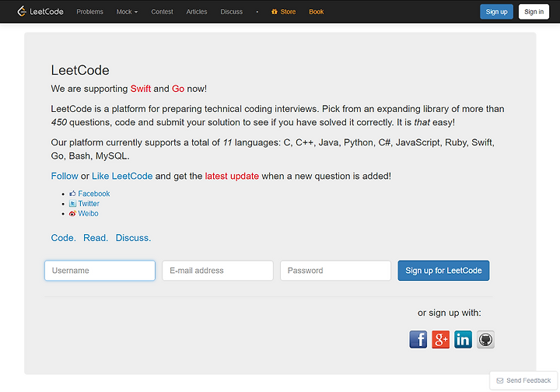Focus the E-mail address field
The width and height of the screenshot is (560, 392).
218,271
